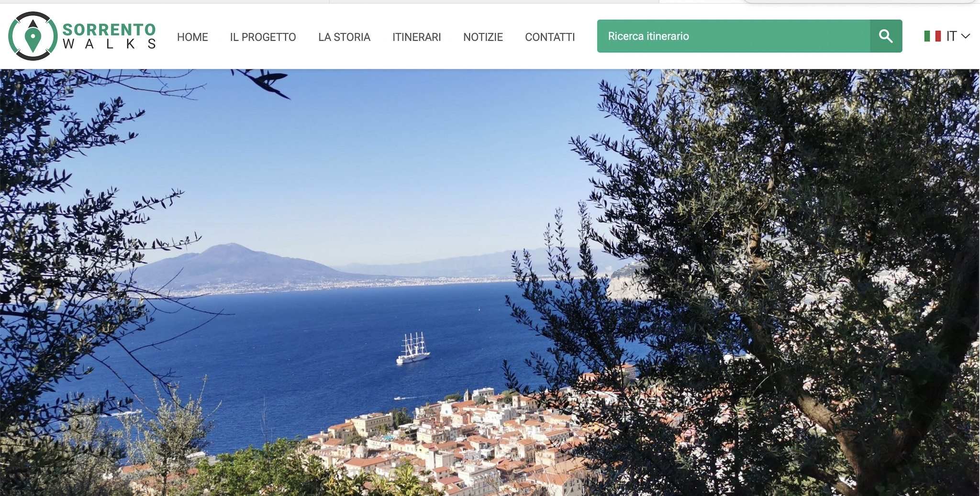Focus the Ricerca itinerario search field
The image size is (980, 496).
pyautogui.click(x=733, y=36)
